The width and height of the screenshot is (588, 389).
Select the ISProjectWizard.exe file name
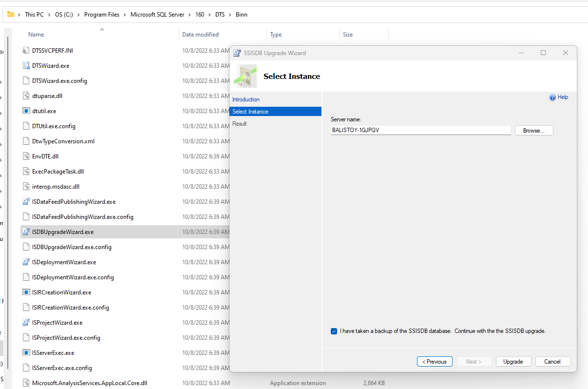[x=57, y=323]
